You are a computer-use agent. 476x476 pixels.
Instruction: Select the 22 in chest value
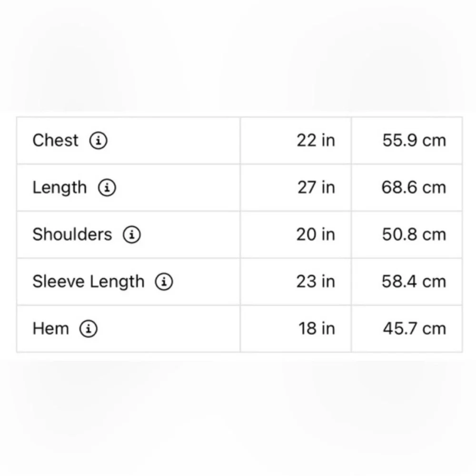pyautogui.click(x=316, y=140)
